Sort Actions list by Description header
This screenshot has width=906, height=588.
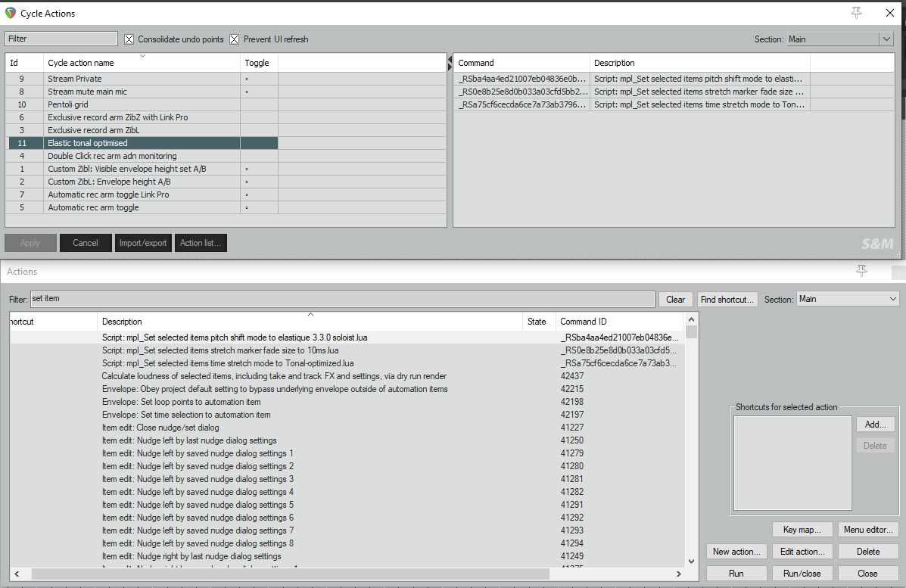310,321
